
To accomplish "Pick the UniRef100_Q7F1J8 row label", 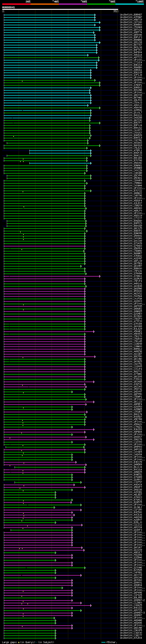I will [x=131, y=75].
